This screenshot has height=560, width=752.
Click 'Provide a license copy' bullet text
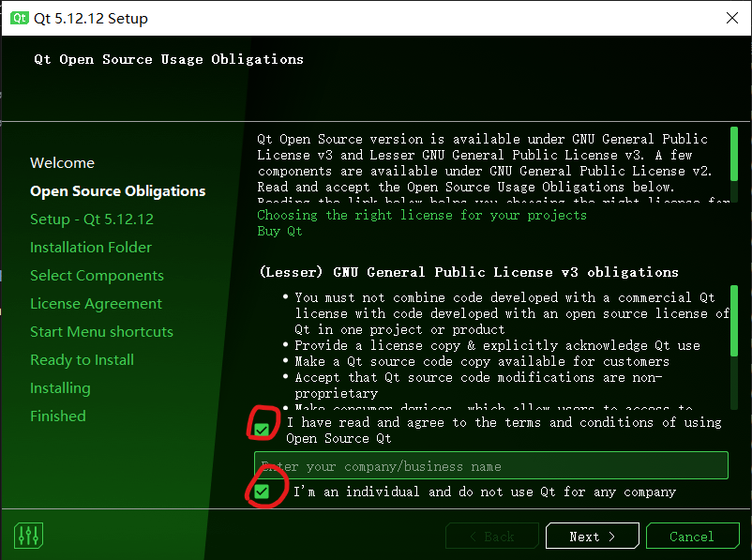497,345
